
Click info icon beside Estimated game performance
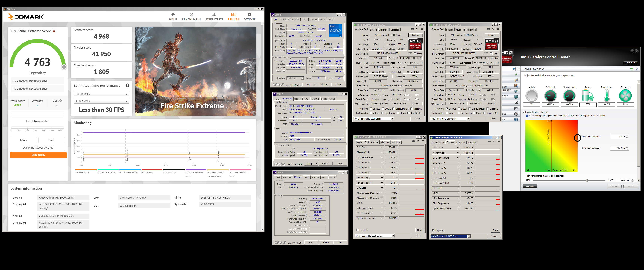click(x=127, y=85)
